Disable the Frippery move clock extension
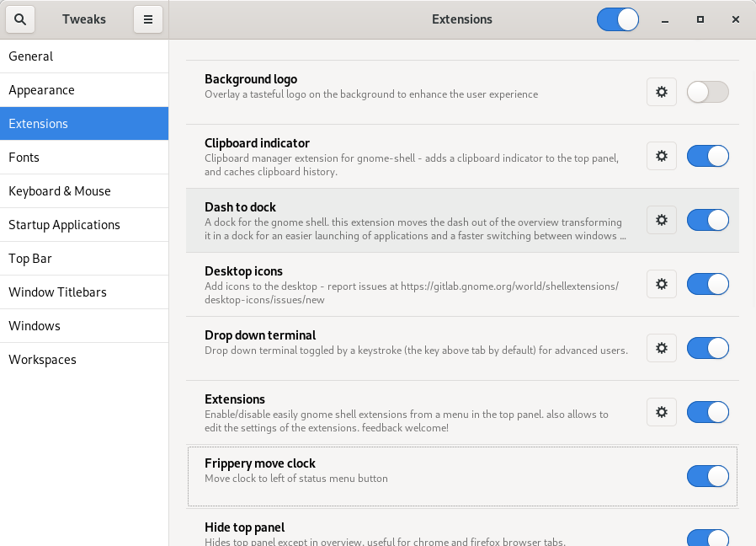Screen dimensions: 756x546 pos(707,476)
